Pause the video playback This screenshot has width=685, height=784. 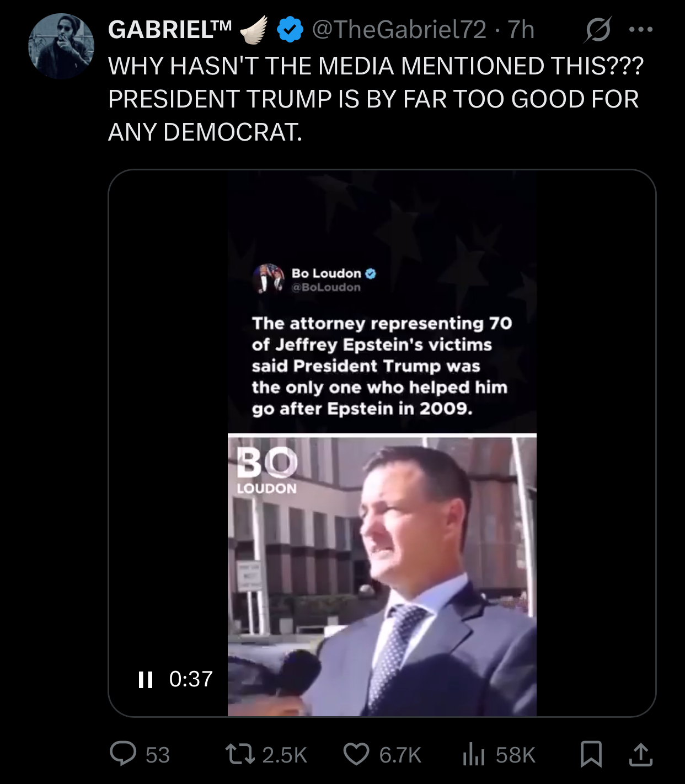[146, 679]
